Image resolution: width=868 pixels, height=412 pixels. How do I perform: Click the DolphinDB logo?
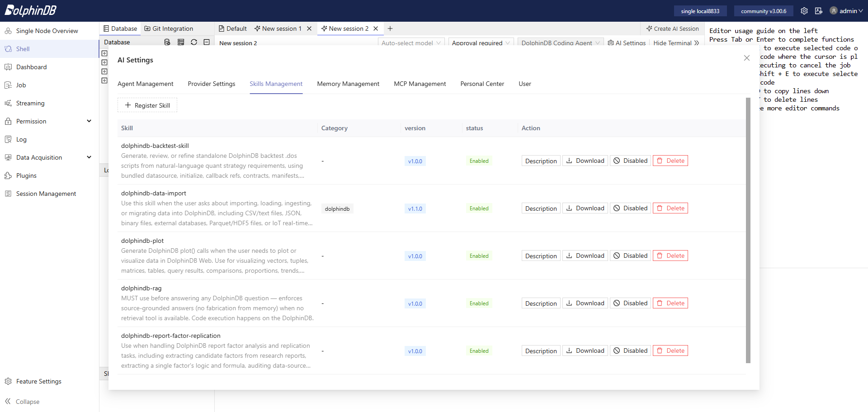tap(30, 10)
